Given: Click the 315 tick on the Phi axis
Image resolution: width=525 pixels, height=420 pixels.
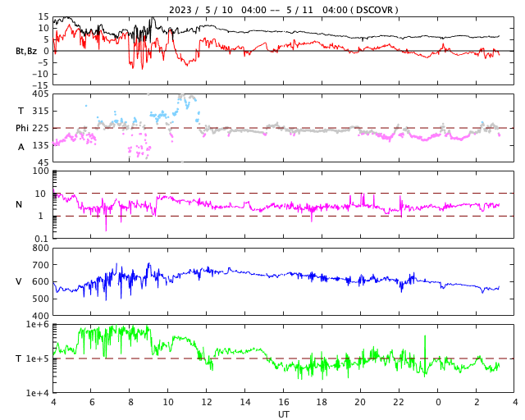Looking at the screenshot, I should (40, 111).
